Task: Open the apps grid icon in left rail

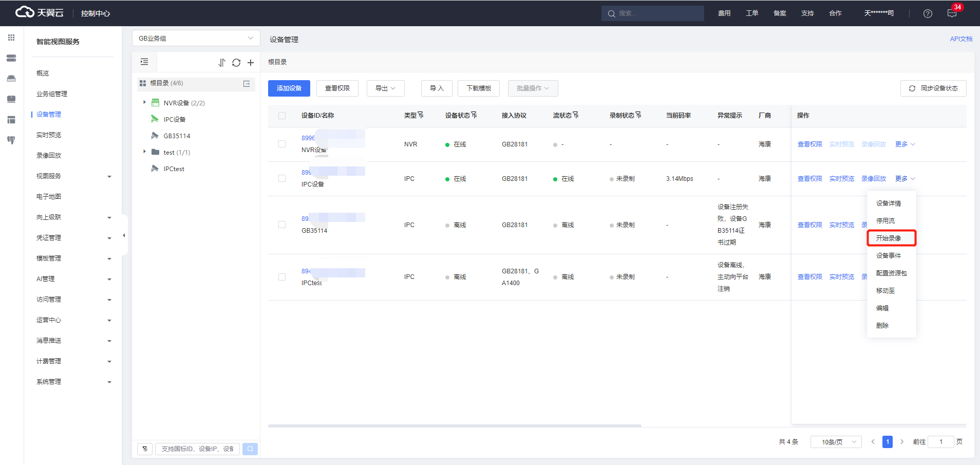Action: point(11,38)
